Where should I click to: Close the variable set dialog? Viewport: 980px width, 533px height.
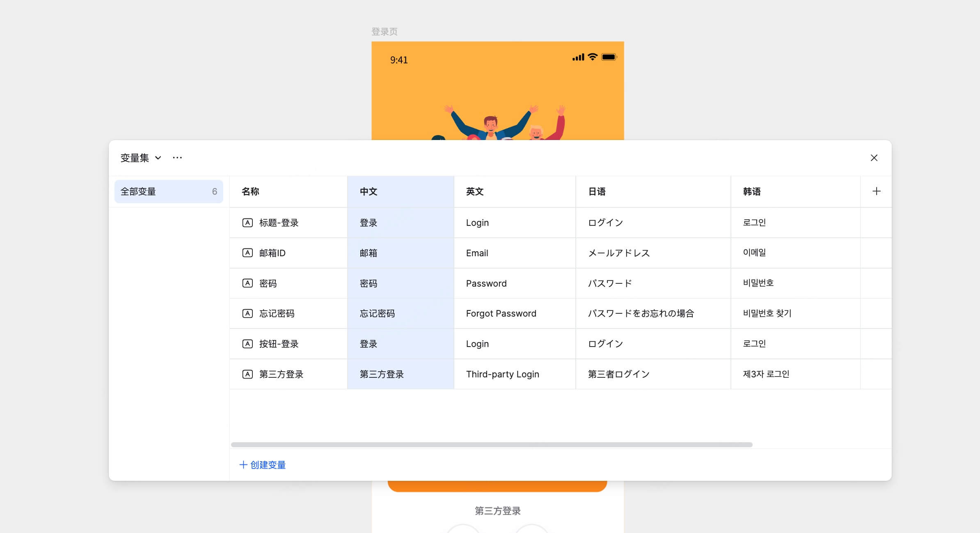point(875,158)
